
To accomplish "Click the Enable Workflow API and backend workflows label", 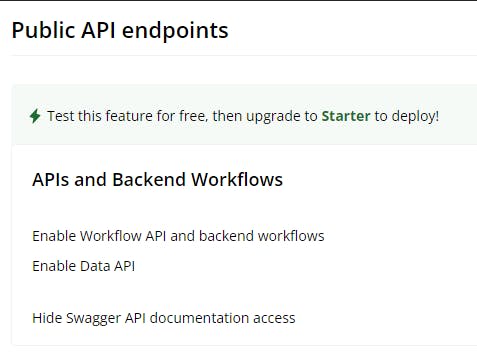I will point(178,236).
